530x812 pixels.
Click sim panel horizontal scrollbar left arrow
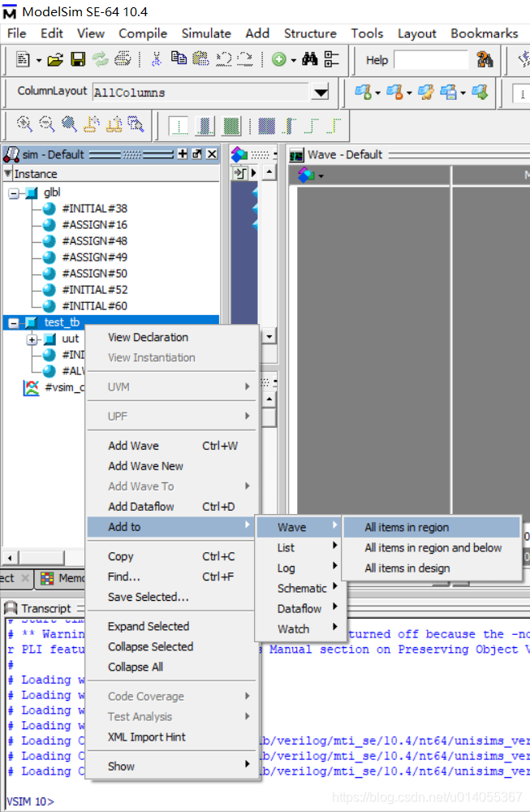pos(10,558)
